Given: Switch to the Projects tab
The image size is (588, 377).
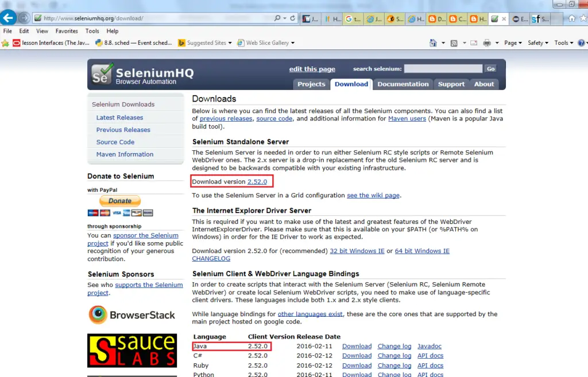Looking at the screenshot, I should click(x=311, y=84).
